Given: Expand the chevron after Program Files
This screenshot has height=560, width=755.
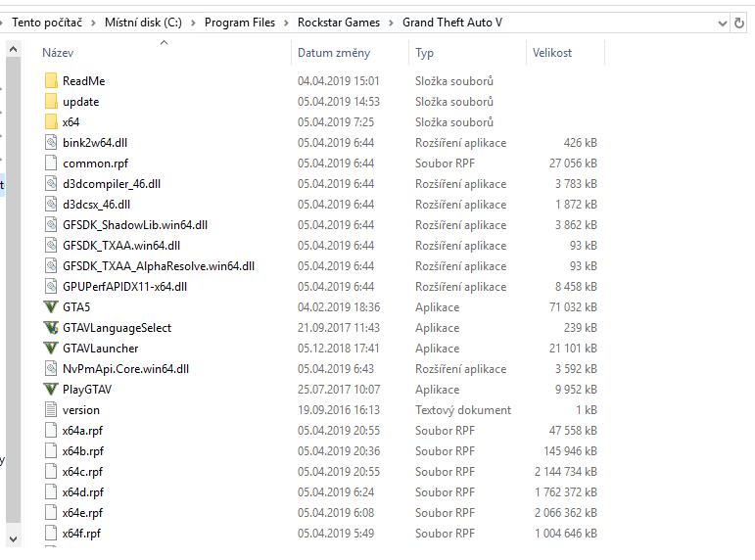Looking at the screenshot, I should [x=286, y=23].
